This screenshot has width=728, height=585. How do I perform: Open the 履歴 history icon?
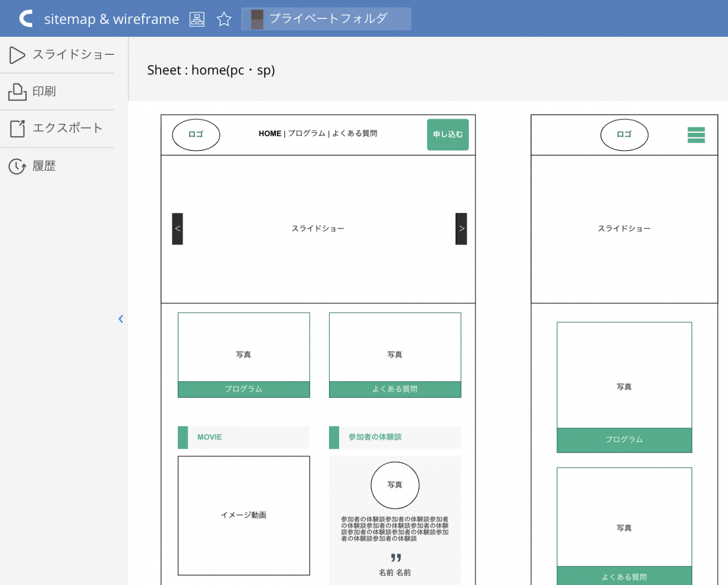coord(17,166)
